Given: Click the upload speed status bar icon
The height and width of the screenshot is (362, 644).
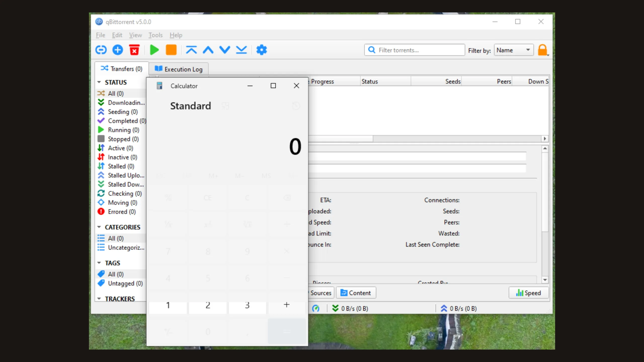Looking at the screenshot, I should tap(444, 308).
